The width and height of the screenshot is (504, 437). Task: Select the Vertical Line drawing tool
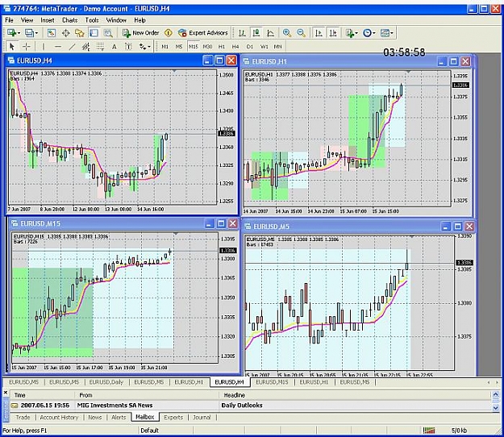pos(44,47)
